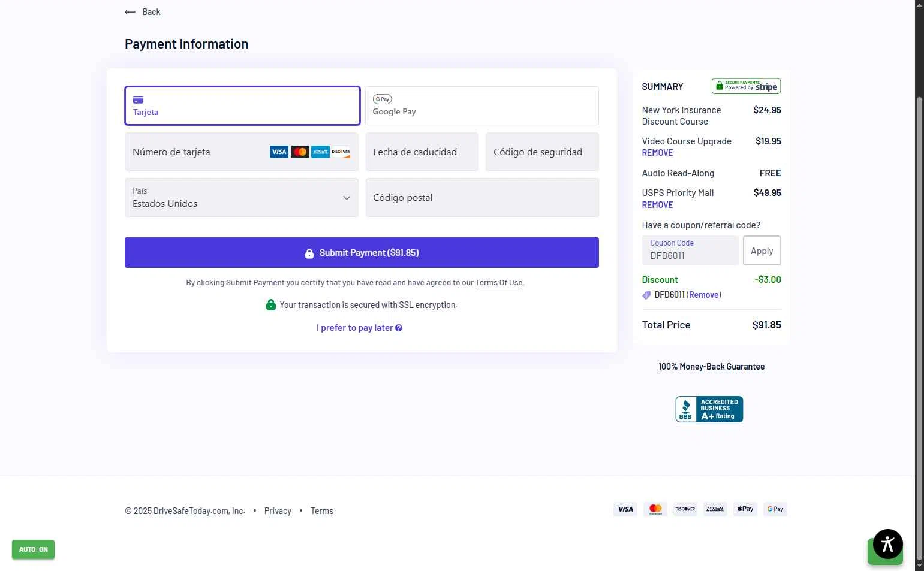The height and width of the screenshot is (571, 924).
Task: Click the coupon tag icon
Action: [x=646, y=295]
